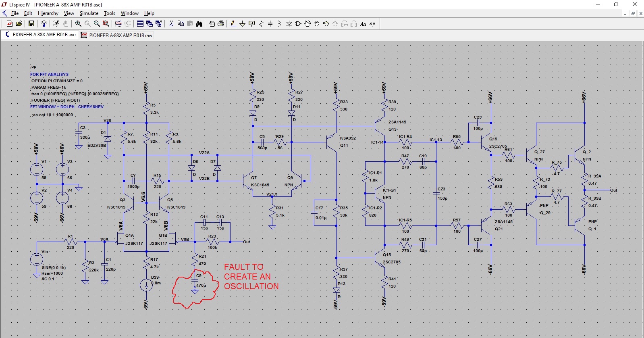
Task: Click the Save floppy disk icon
Action: [x=31, y=24]
